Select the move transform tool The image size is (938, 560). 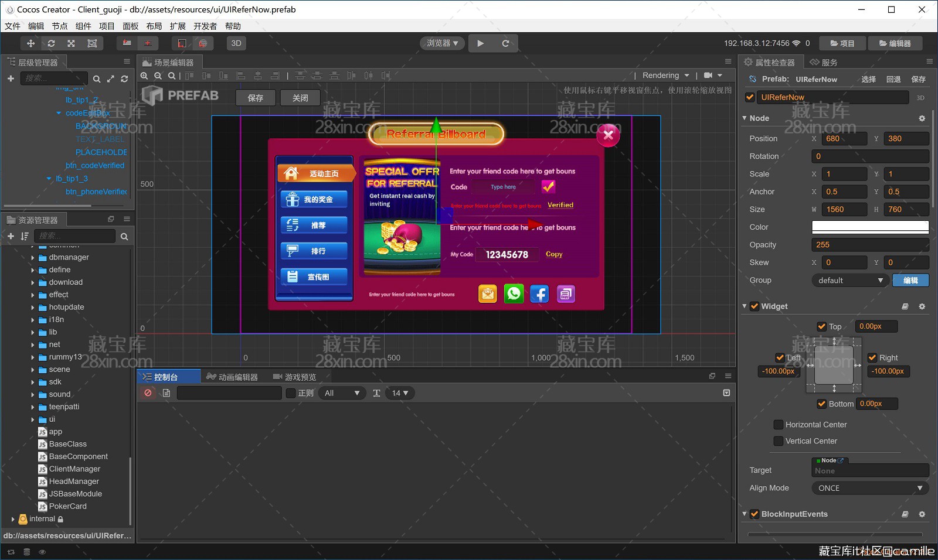click(x=30, y=43)
